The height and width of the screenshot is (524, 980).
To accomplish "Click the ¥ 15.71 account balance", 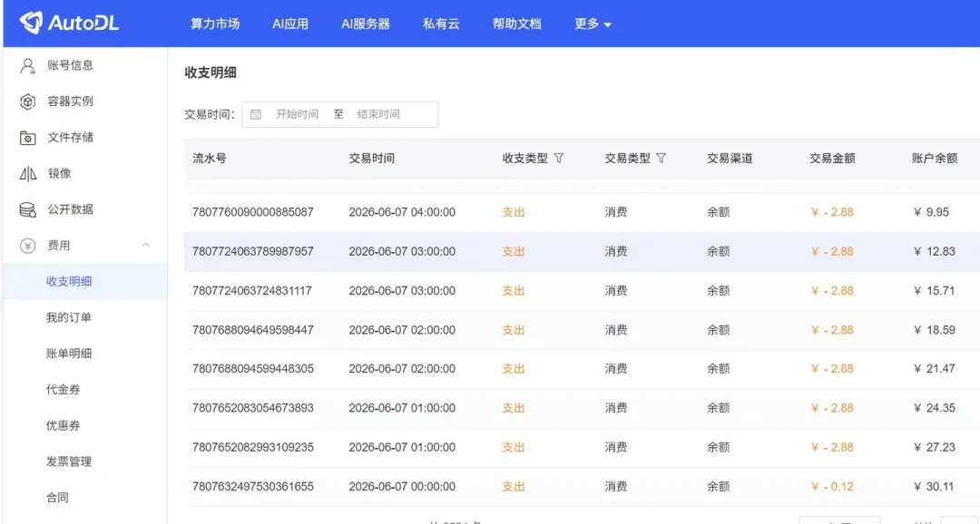I will 935,291.
